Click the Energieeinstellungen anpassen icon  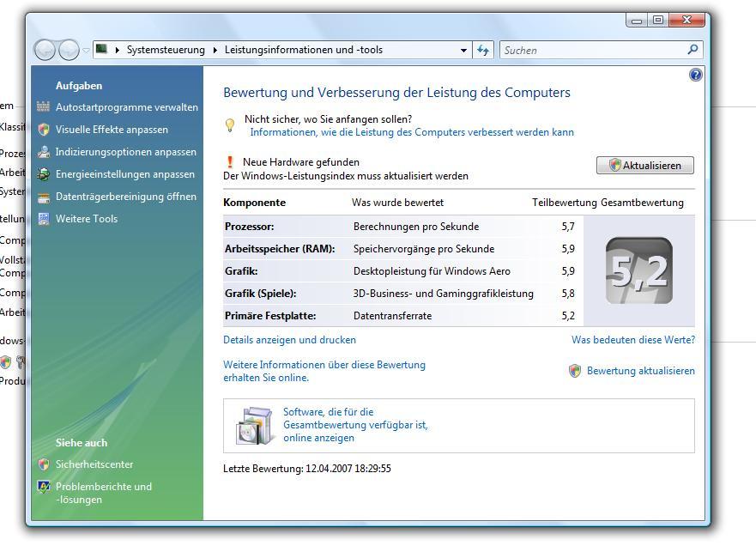click(x=44, y=174)
